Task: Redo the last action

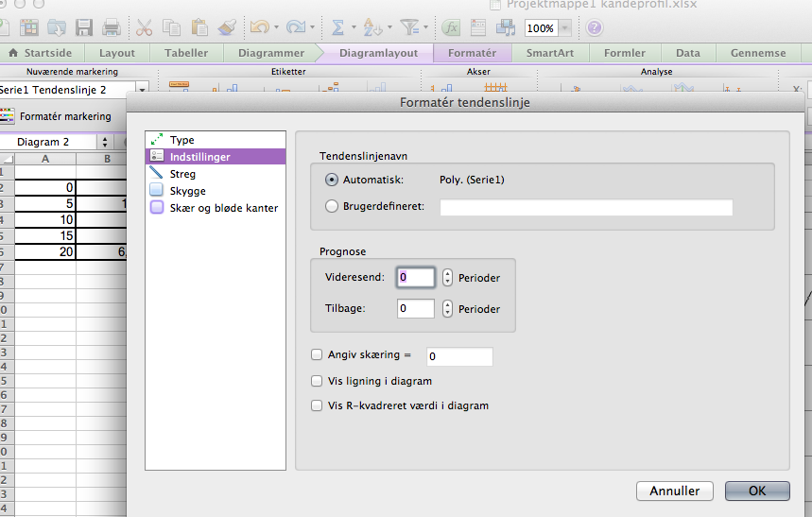Action: [x=296, y=27]
